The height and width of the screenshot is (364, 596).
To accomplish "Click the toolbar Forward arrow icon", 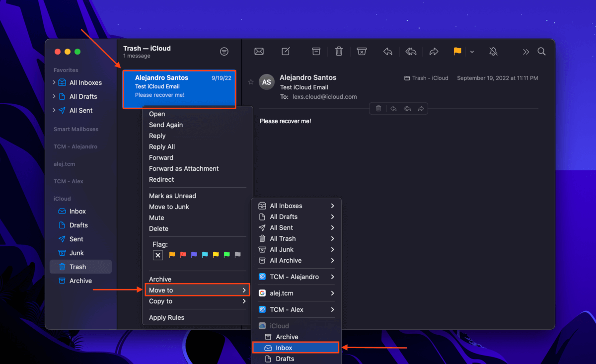I will click(434, 51).
